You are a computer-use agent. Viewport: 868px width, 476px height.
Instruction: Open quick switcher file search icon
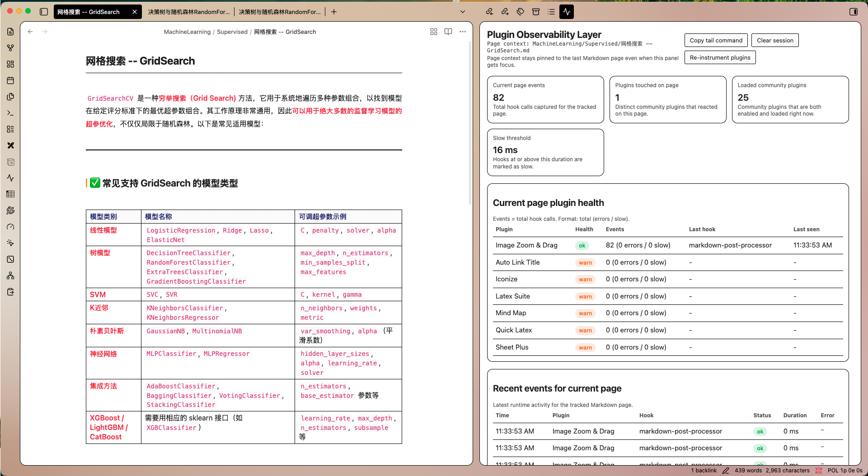[10, 32]
